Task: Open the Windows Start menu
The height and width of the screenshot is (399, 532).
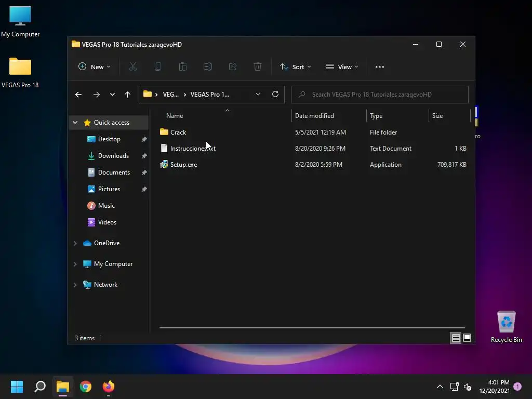Action: point(17,387)
